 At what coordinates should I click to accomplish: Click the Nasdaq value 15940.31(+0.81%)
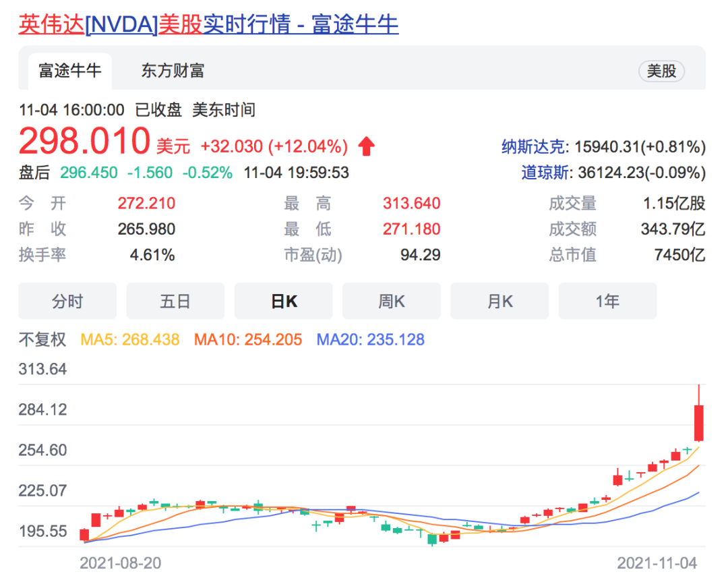coord(640,147)
